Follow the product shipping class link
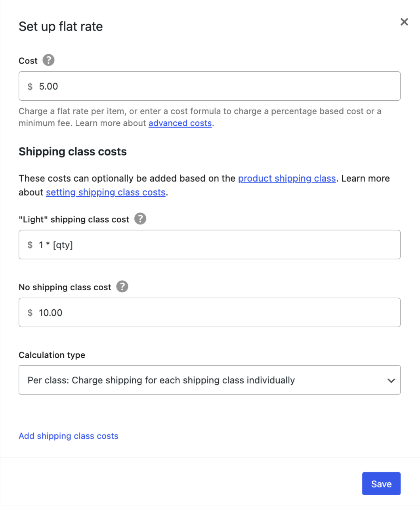Image resolution: width=420 pixels, height=506 pixels. pos(287,178)
